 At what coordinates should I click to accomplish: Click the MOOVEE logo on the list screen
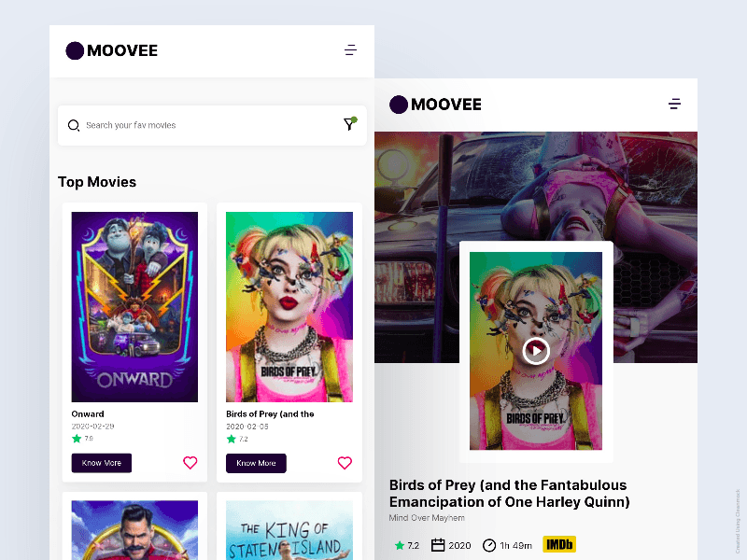click(111, 50)
